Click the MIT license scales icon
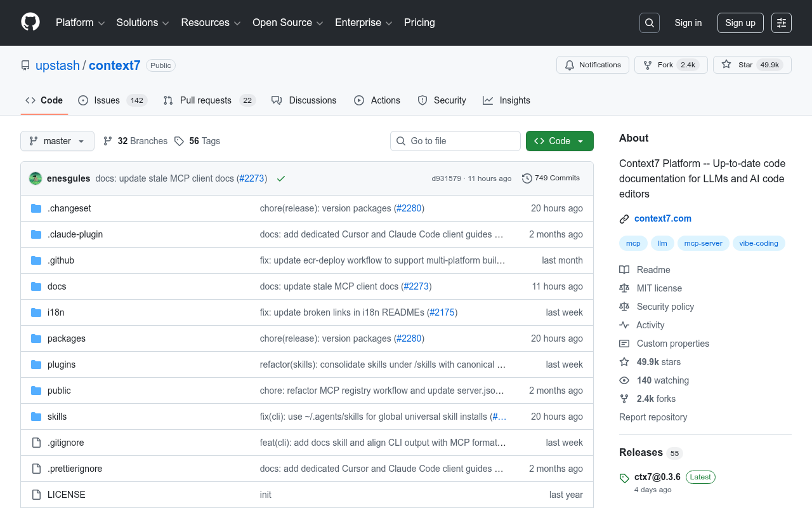Screen dimensions: 812x508 point(624,288)
